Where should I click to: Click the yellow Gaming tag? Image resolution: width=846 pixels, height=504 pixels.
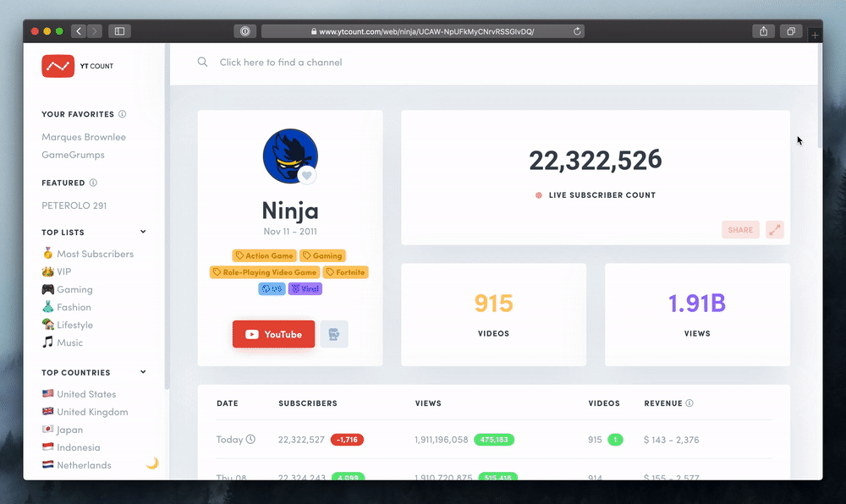[322, 255]
